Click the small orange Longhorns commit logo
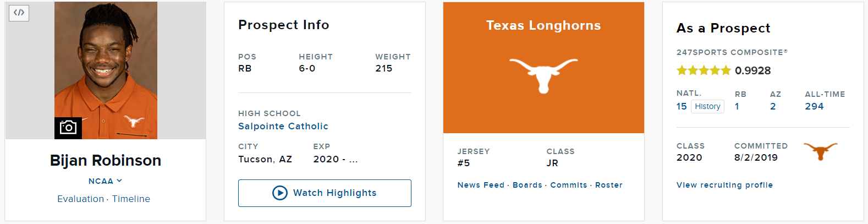Image resolution: width=868 pixels, height=224 pixels. [820, 151]
